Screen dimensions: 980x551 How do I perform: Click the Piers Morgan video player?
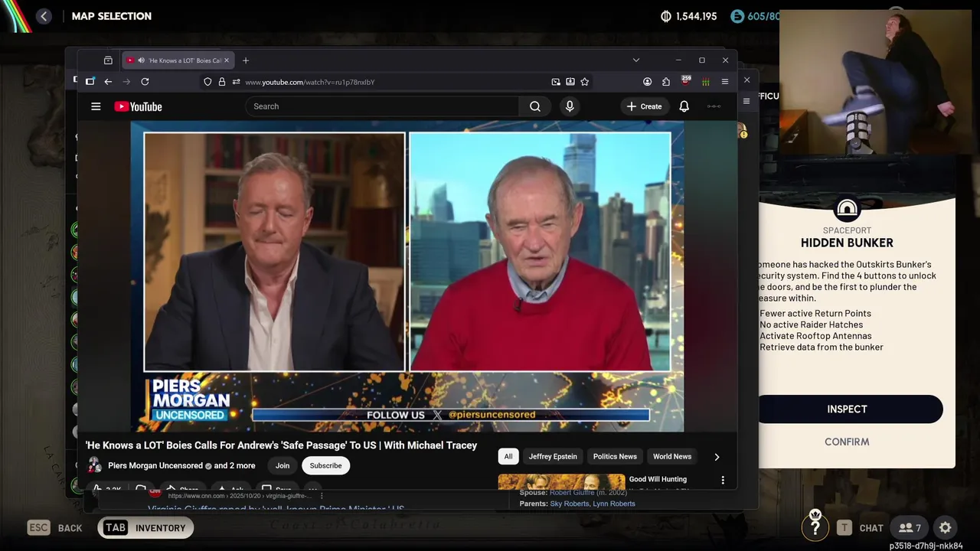coord(407,276)
